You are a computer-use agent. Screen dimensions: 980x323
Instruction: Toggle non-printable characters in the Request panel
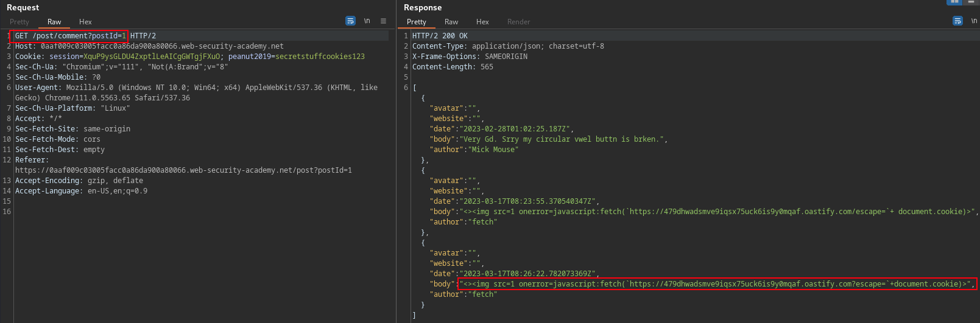[367, 21]
